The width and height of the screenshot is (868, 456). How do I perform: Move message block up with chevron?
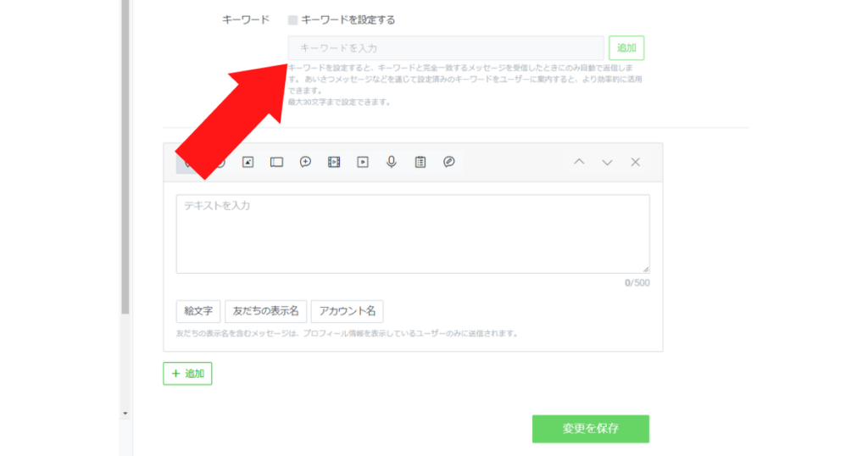[579, 162]
